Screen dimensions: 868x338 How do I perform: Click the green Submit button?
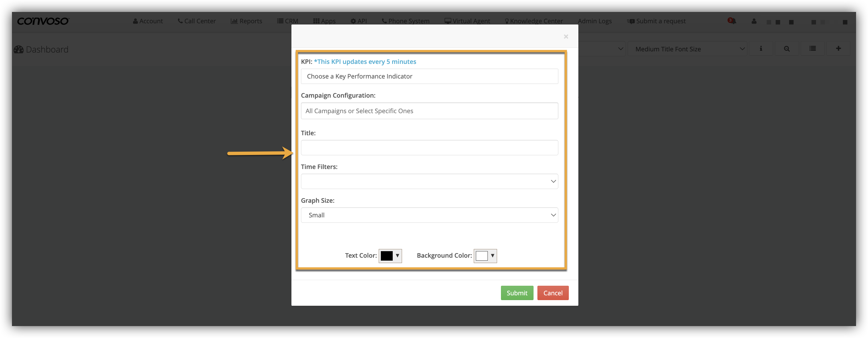[516, 293]
